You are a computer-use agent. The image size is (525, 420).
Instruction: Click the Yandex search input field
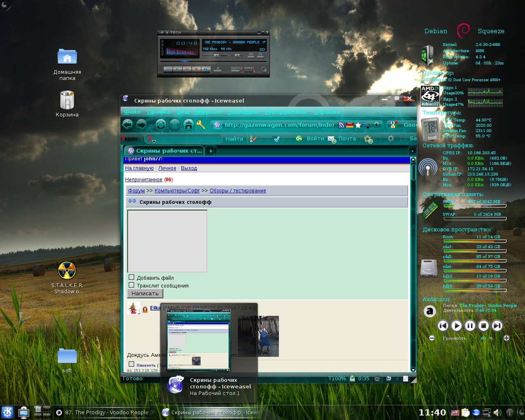(x=184, y=139)
